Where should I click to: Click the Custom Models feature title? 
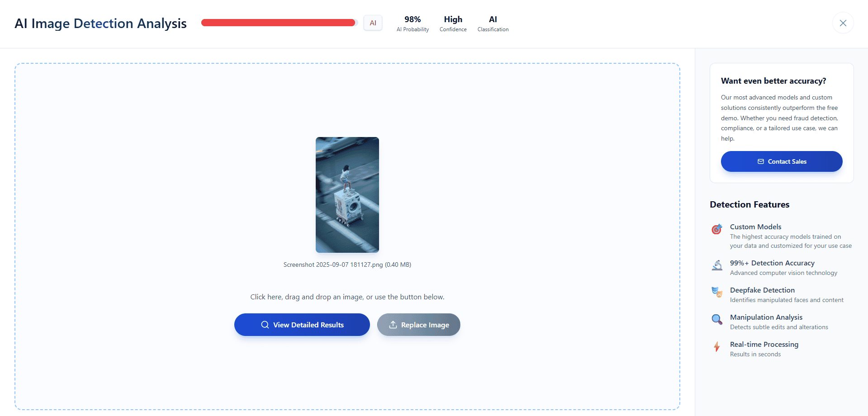tap(755, 227)
